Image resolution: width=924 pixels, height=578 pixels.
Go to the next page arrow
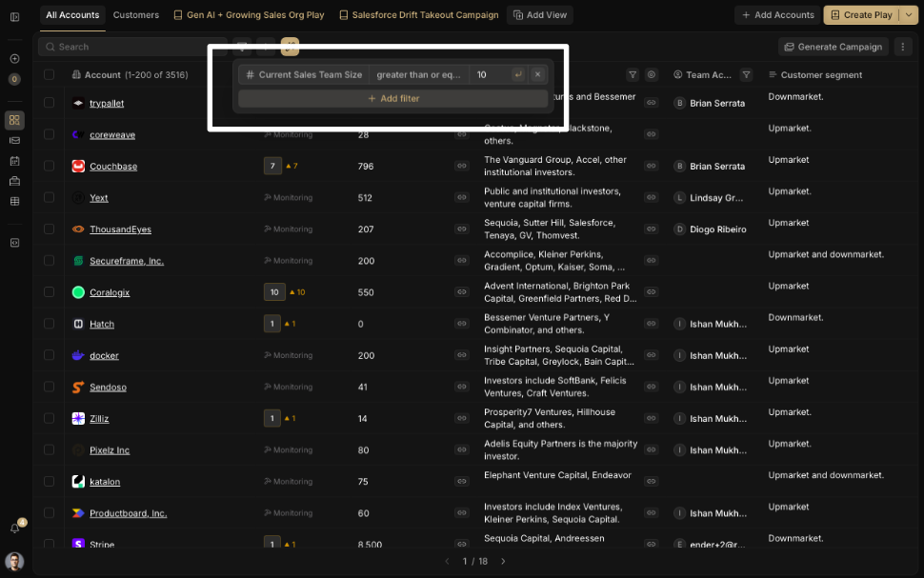(503, 561)
